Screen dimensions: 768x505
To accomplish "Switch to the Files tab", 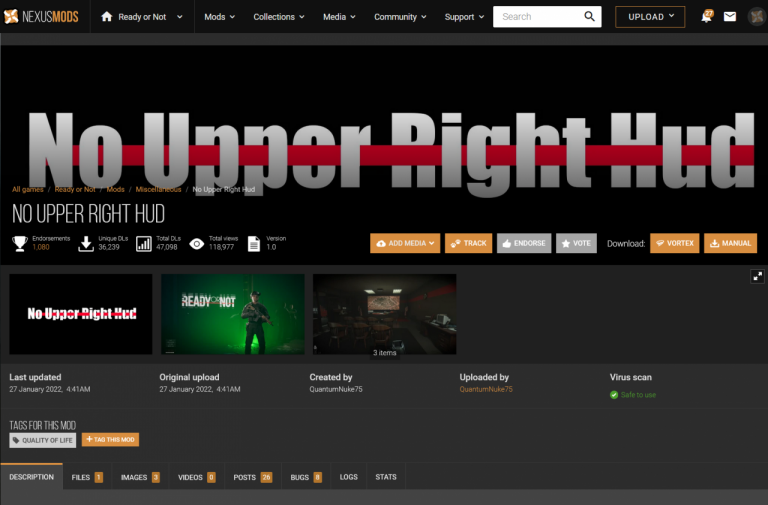I will 87,477.
